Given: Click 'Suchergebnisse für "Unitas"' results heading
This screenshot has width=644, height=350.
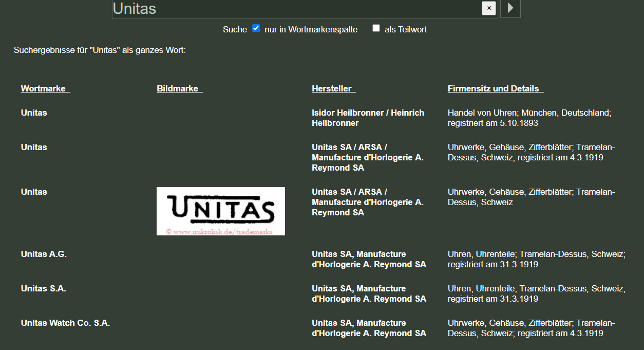Looking at the screenshot, I should tap(100, 50).
